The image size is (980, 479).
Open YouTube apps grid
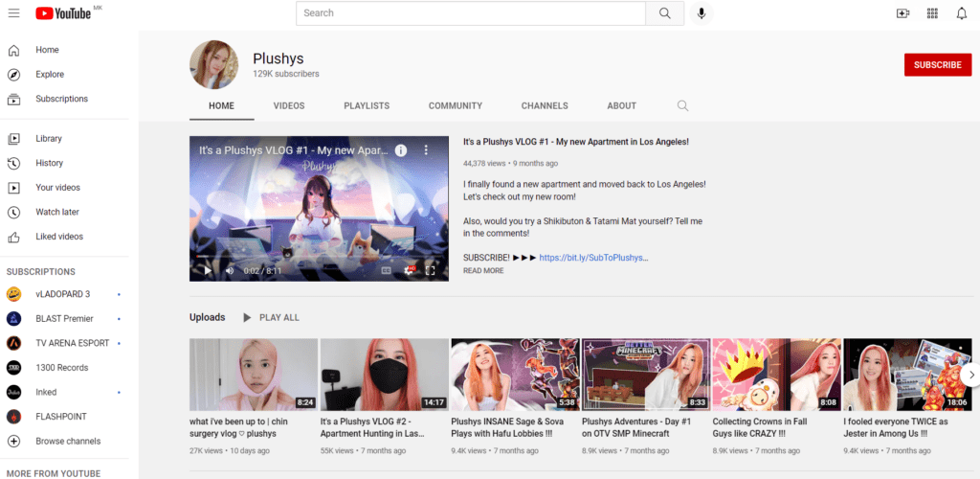click(932, 13)
